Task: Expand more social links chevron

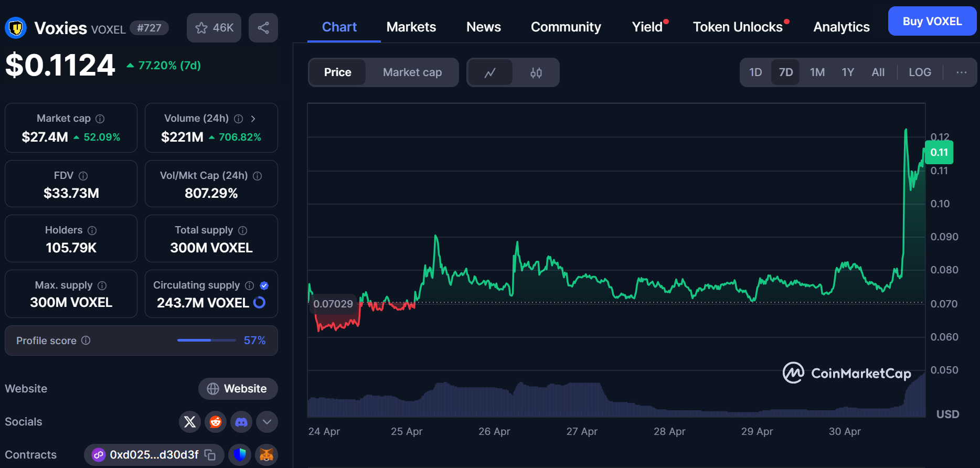Action: [x=267, y=422]
